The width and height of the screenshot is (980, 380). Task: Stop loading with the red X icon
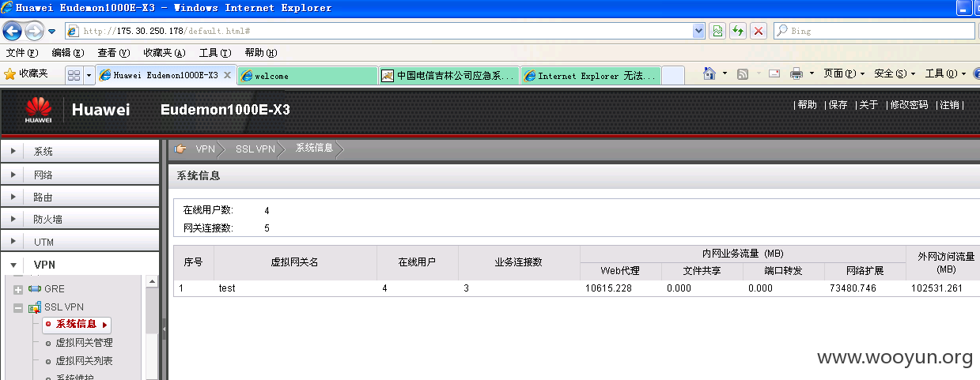click(759, 31)
